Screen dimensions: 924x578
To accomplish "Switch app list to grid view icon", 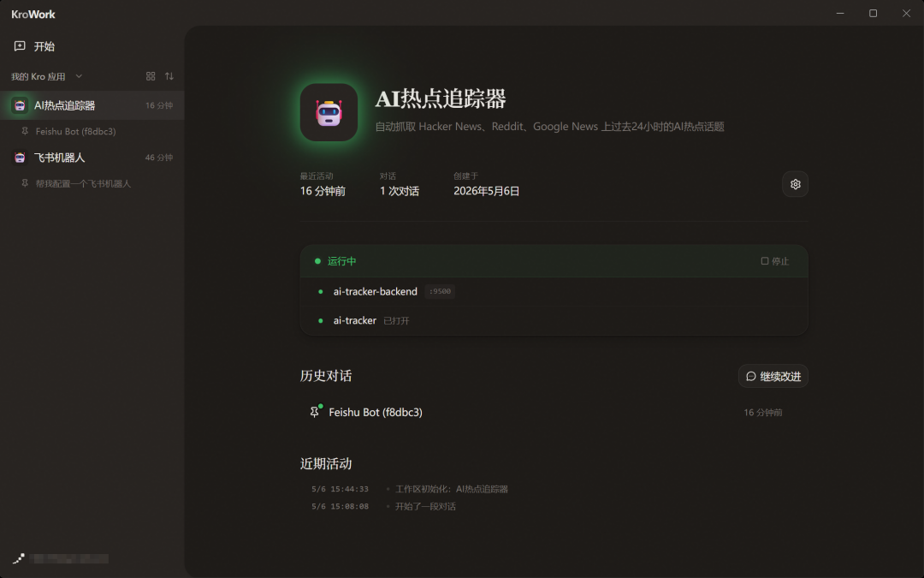I will click(x=151, y=76).
